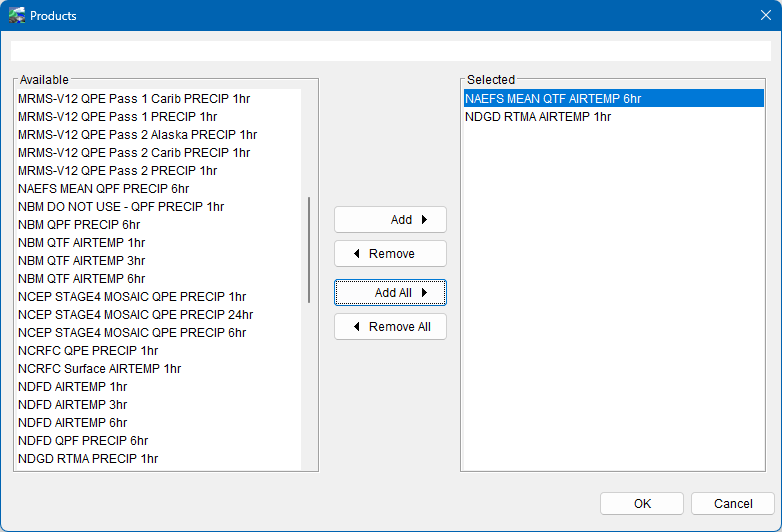Select NDFD AIRTEMP 6hr
Screen dimensions: 782x532
159,422
